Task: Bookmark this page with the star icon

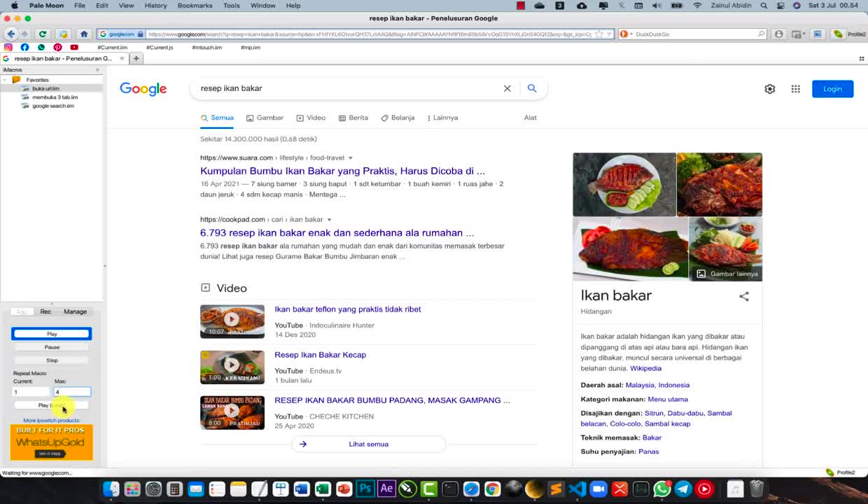Action: tap(599, 34)
